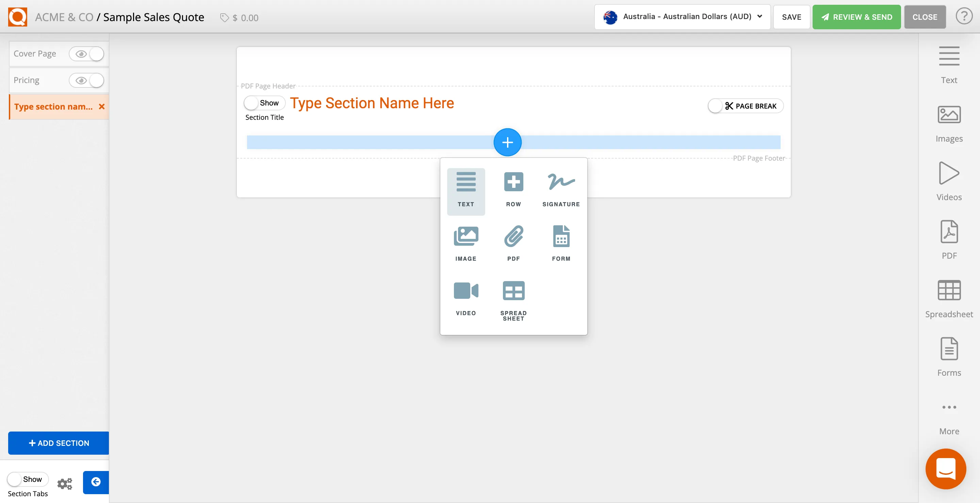The width and height of the screenshot is (980, 503).
Task: Click the help question mark icon
Action: (x=963, y=16)
